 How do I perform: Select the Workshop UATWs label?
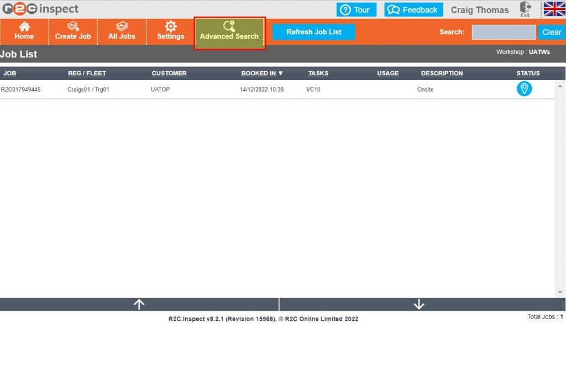(523, 51)
